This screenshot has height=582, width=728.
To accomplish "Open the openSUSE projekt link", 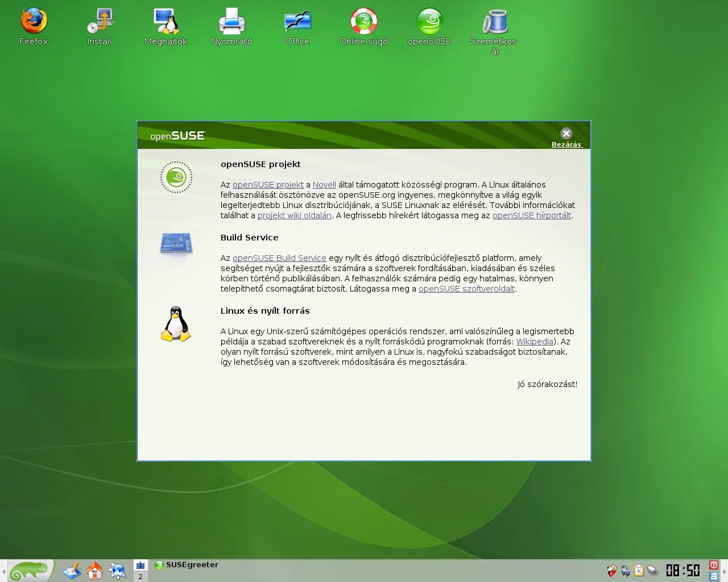I will pos(268,185).
